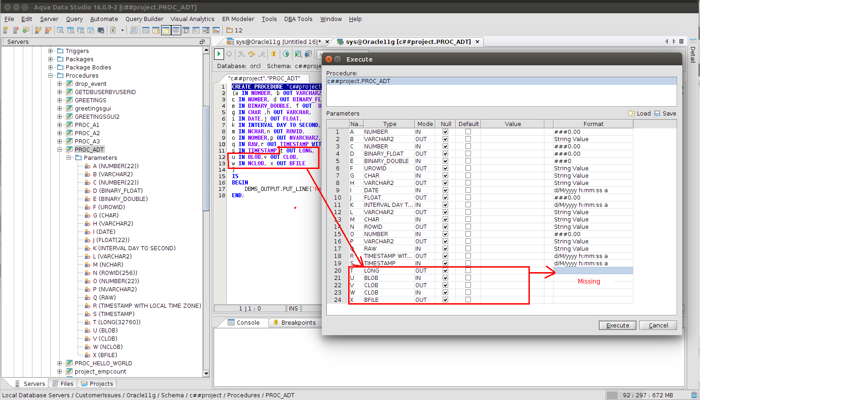Check the Default checkbox for DATE parameter I
This screenshot has height=400, width=868.
point(468,190)
